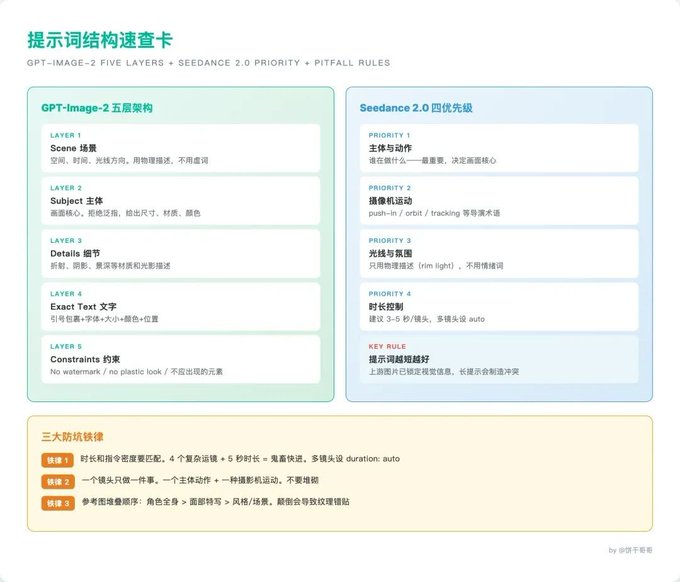
Task: Click the 提示词结构速查卡 main title
Action: click(100, 40)
